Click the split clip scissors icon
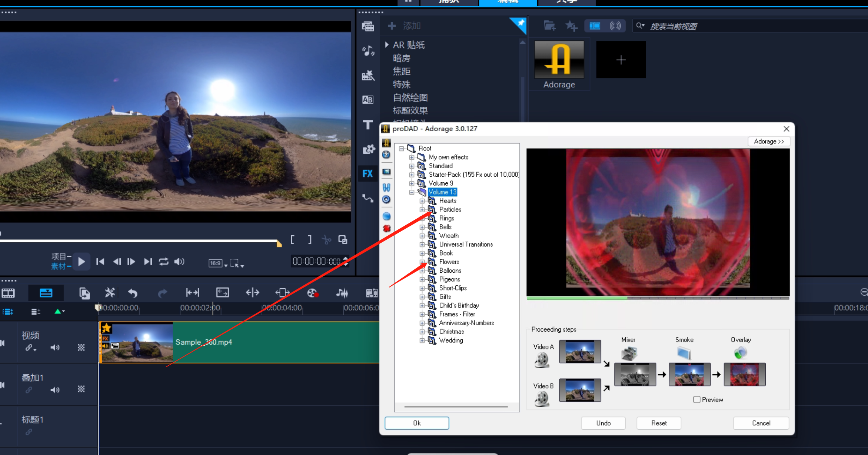Image resolution: width=868 pixels, height=455 pixels. tap(326, 240)
